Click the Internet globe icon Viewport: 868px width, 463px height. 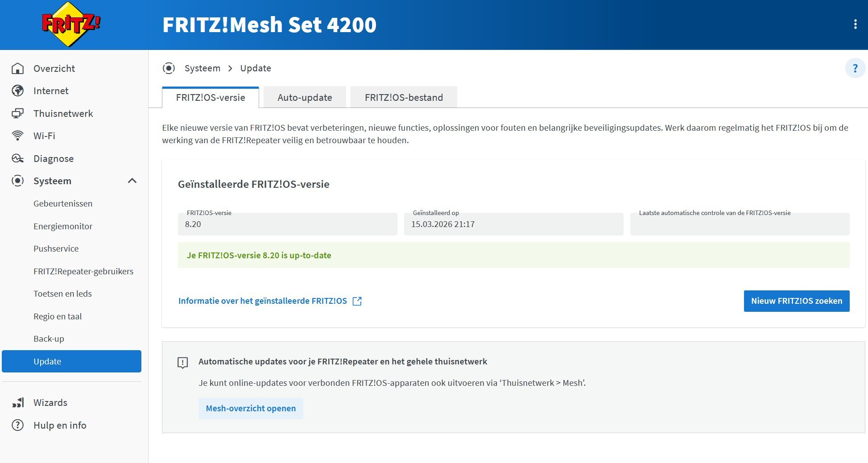pyautogui.click(x=18, y=91)
